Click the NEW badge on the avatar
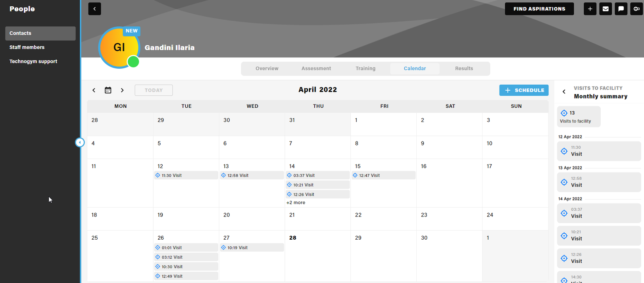This screenshot has width=644, height=283. pos(132,31)
